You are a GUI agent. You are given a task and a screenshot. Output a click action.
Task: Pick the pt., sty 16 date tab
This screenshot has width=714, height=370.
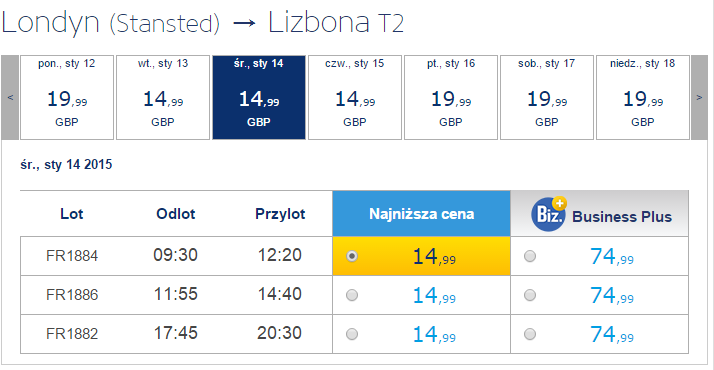coord(451,97)
